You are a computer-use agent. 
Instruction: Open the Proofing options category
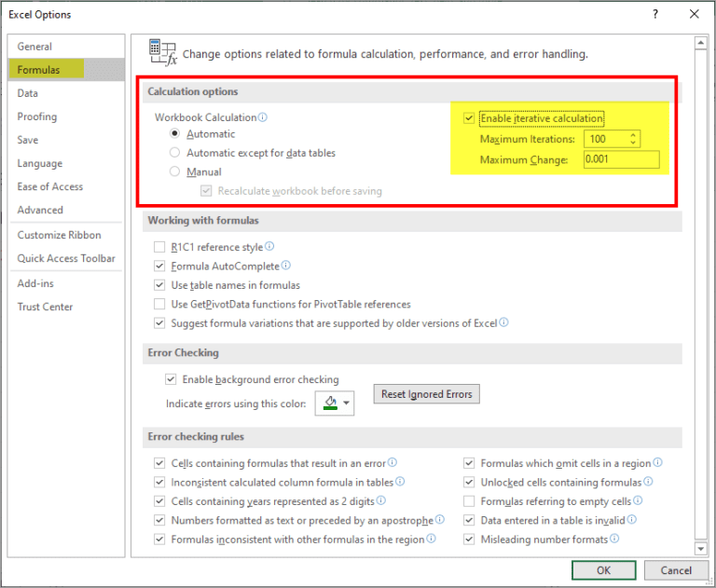tap(66, 116)
